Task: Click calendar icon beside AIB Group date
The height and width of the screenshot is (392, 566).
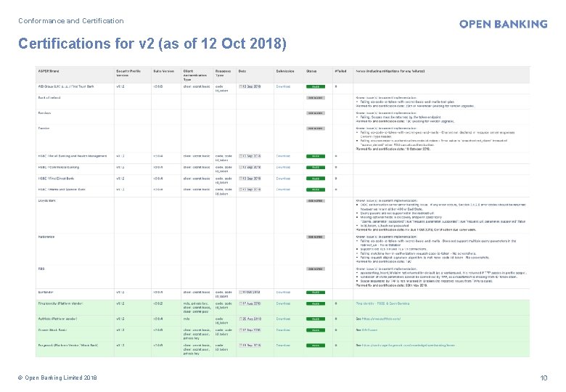Action: pyautogui.click(x=240, y=86)
